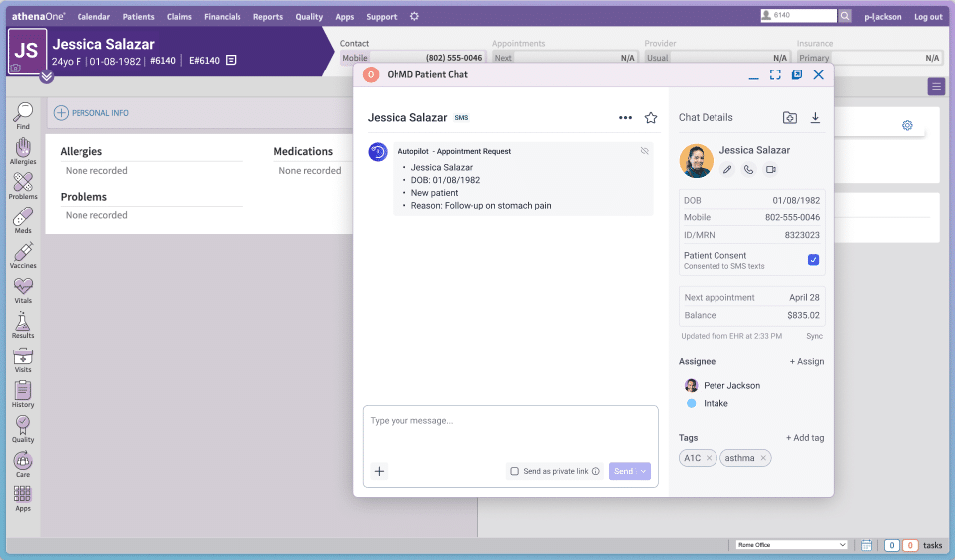955x560 pixels.
Task: Open Meds from the left sidebar
Action: click(23, 220)
